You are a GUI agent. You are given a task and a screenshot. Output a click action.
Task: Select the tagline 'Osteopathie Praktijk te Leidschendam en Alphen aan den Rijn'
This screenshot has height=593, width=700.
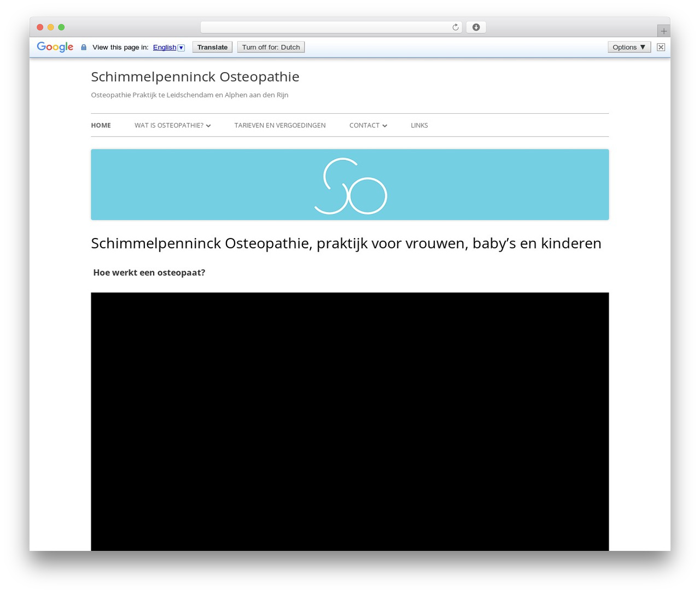(190, 95)
